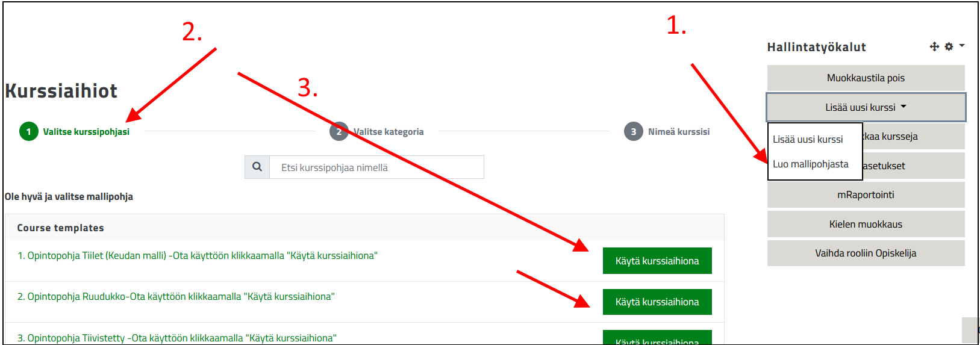Switch role with Vaihda rooliin Opiskelija
980x345 pixels.
[x=866, y=253]
